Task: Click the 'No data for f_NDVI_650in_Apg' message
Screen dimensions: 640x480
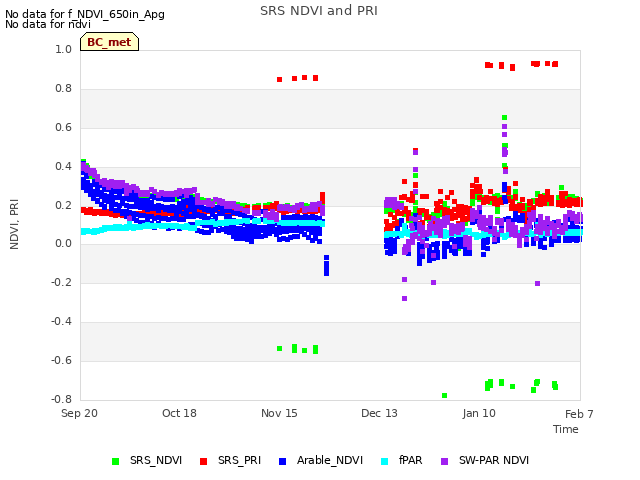Action: coord(85,14)
